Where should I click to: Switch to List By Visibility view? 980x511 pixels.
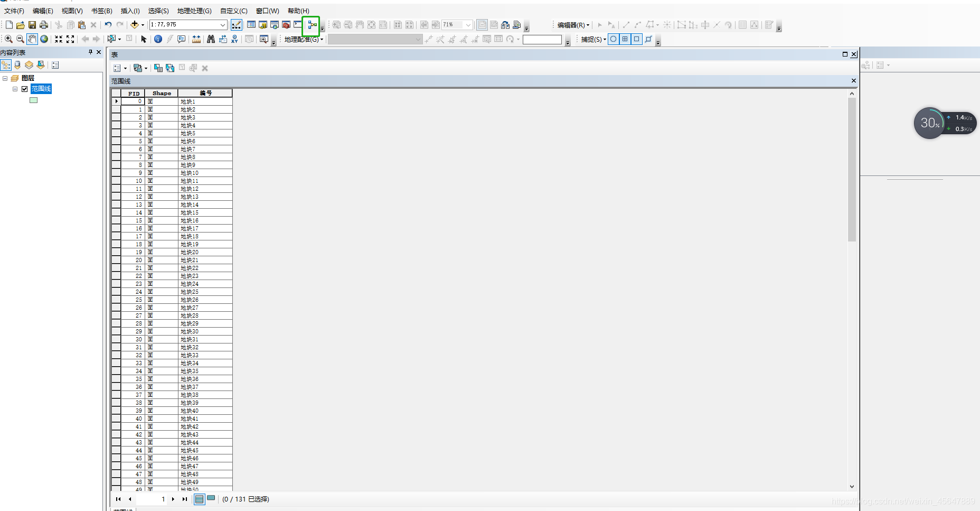pyautogui.click(x=29, y=65)
